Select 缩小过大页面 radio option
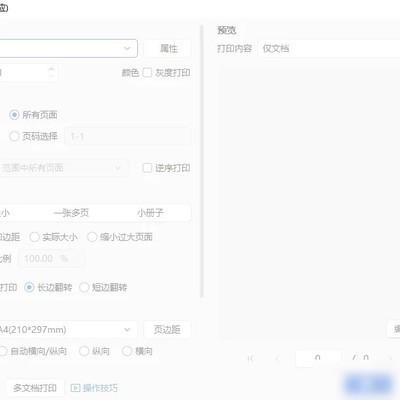 click(x=92, y=237)
